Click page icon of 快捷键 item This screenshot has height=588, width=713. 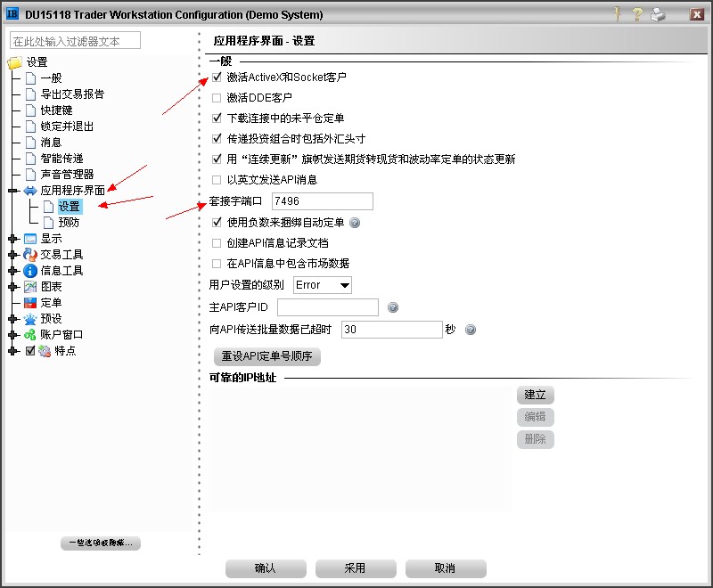point(30,110)
